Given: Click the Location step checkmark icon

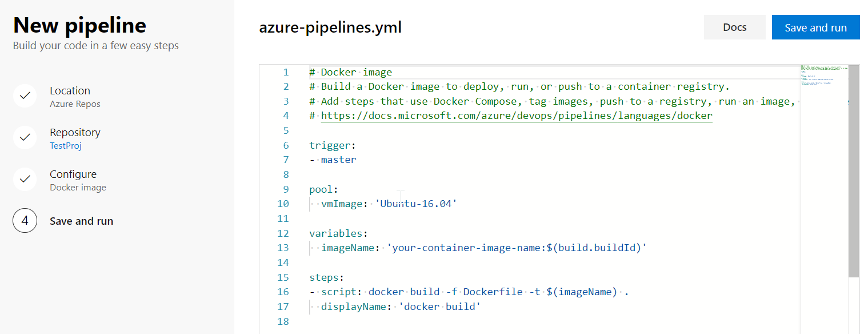Looking at the screenshot, I should point(25,96).
